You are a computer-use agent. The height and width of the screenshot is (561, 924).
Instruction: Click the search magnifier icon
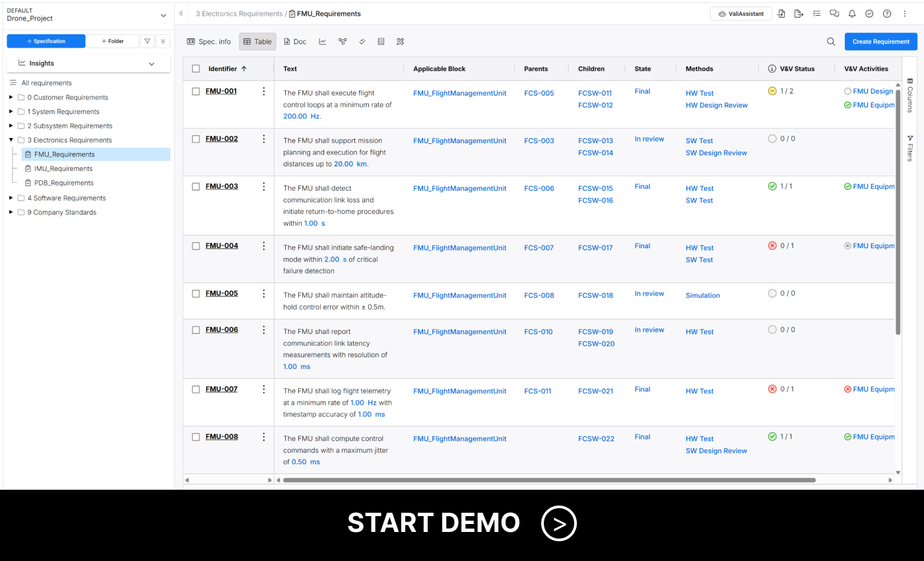(831, 42)
